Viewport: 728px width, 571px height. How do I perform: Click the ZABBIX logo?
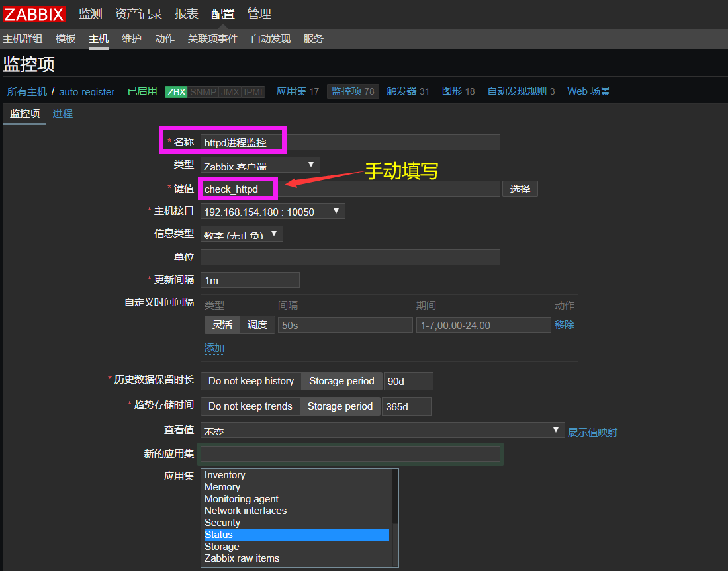pyautogui.click(x=34, y=14)
